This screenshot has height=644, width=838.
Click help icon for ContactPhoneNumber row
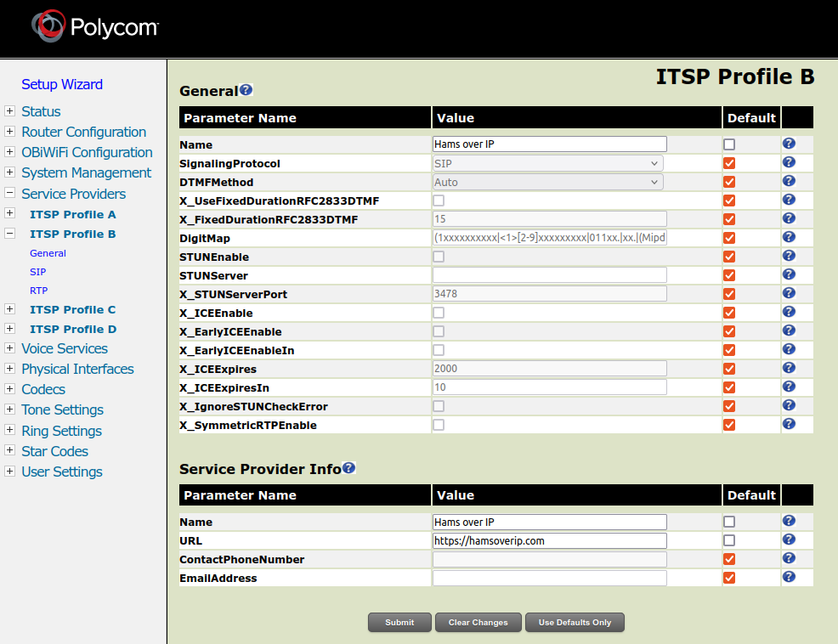pyautogui.click(x=789, y=558)
